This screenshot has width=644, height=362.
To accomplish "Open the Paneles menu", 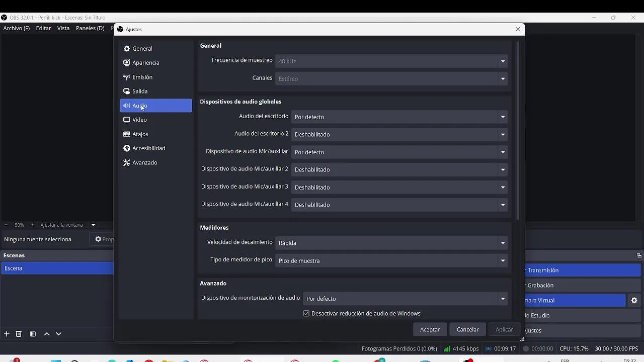I will pyautogui.click(x=90, y=28).
